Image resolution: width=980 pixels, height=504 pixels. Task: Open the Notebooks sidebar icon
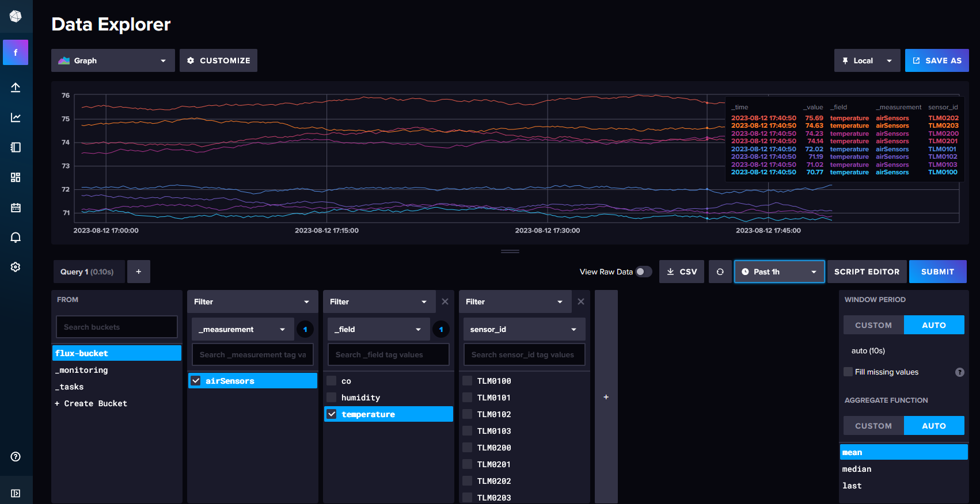16,147
